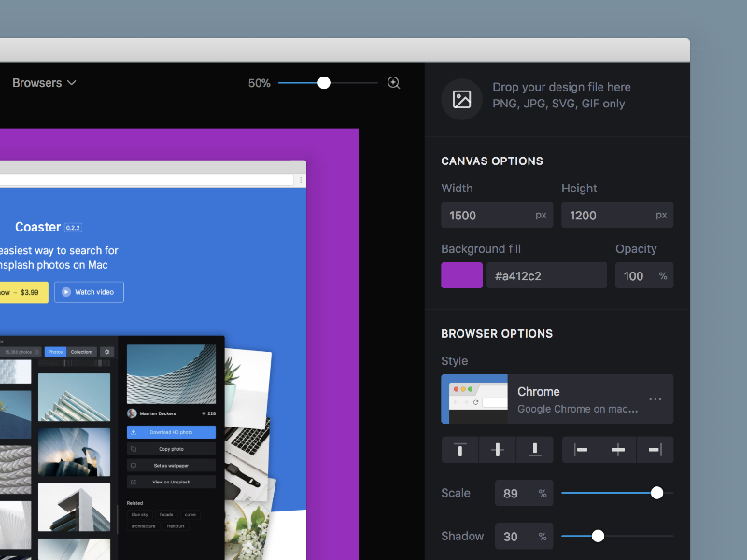Click the View on Unsplash link
The height and width of the screenshot is (560, 747).
(172, 482)
